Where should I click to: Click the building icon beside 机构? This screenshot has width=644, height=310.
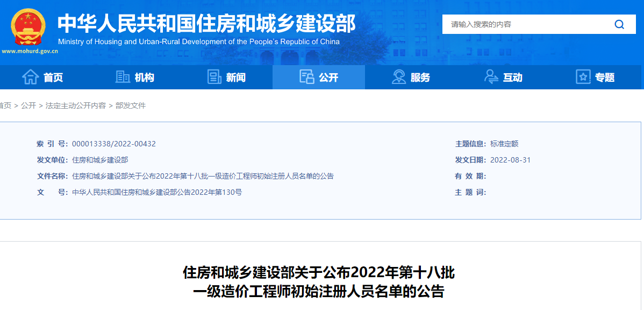pos(123,77)
